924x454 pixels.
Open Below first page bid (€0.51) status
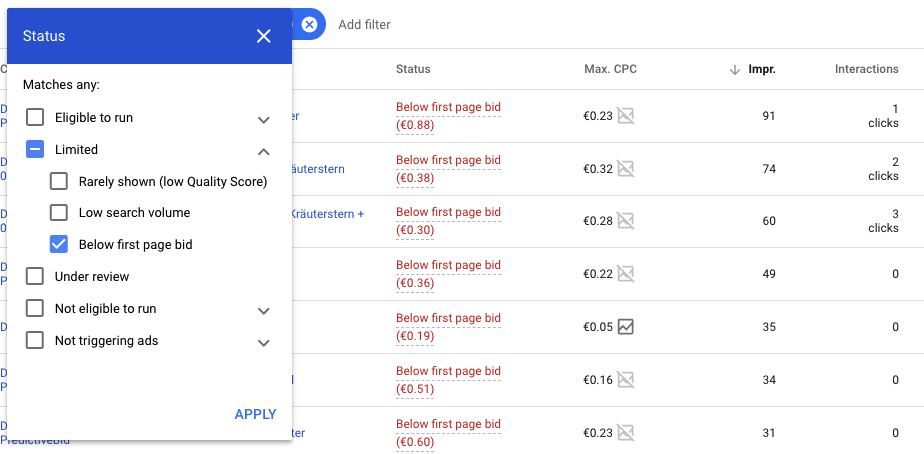click(448, 380)
